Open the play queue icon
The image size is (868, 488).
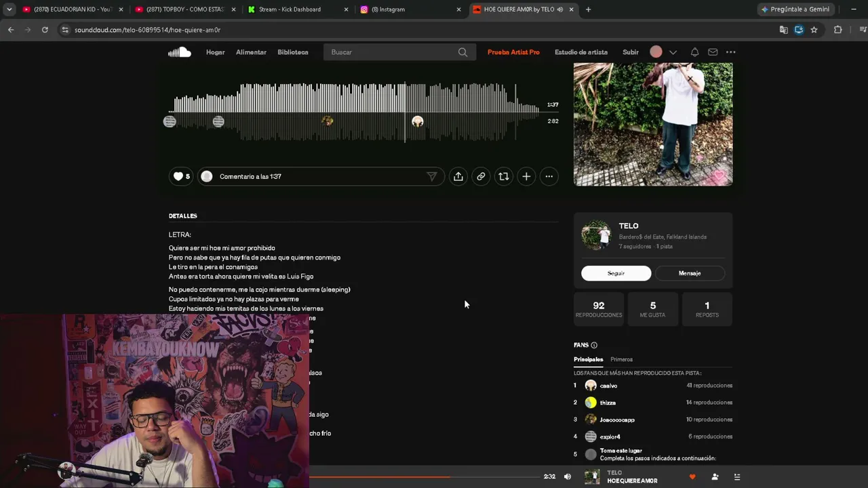point(737,477)
